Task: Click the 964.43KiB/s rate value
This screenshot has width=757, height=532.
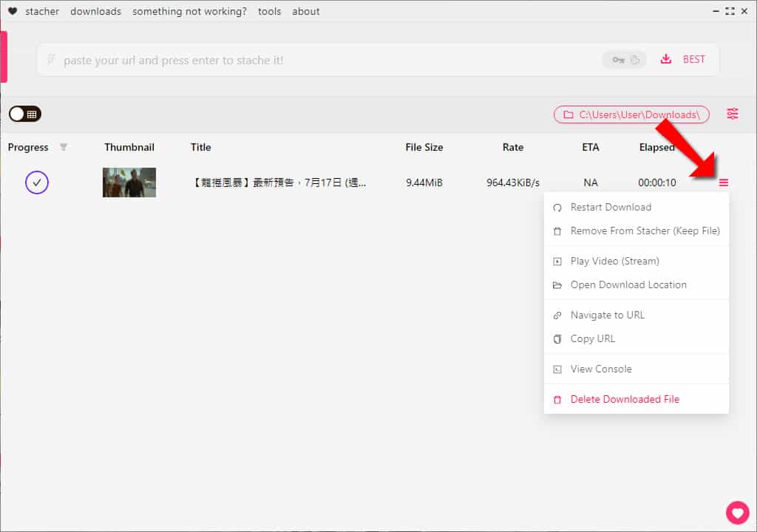Action: 513,183
